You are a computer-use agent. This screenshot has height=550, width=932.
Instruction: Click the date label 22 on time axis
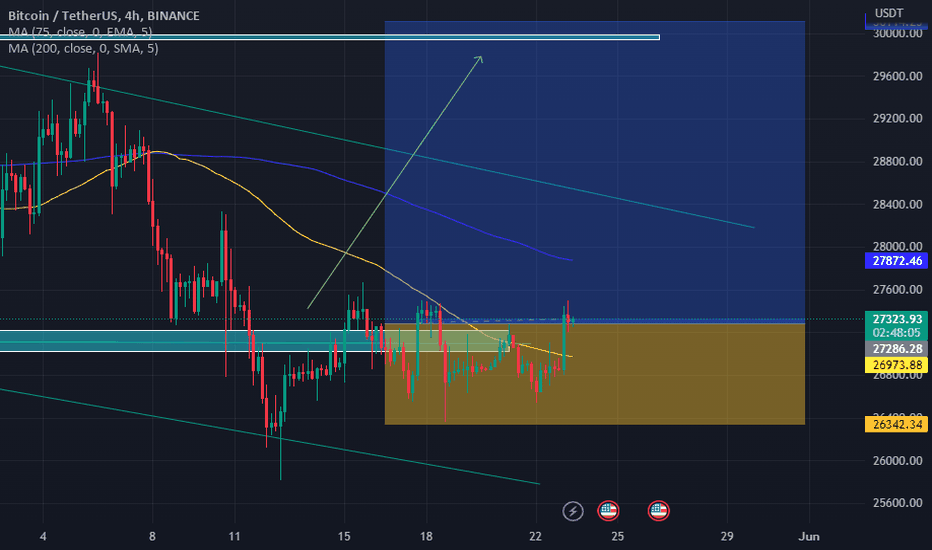pyautogui.click(x=536, y=536)
